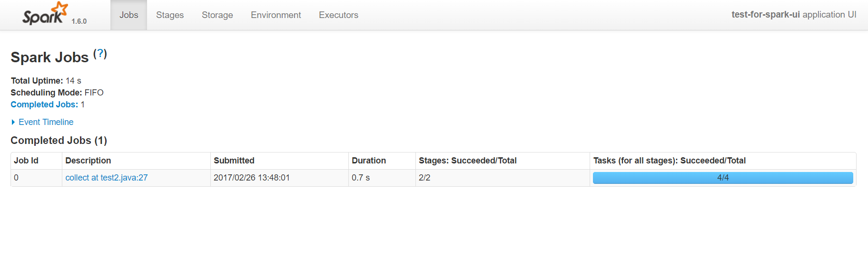Click the test-for-spark-ui application name
Viewport: 868px width, 267px height.
(765, 15)
